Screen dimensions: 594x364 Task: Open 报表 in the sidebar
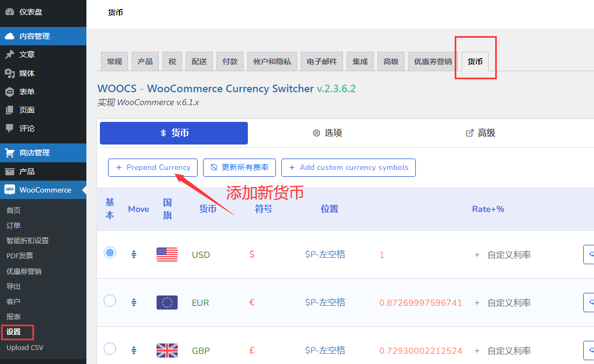point(13,317)
